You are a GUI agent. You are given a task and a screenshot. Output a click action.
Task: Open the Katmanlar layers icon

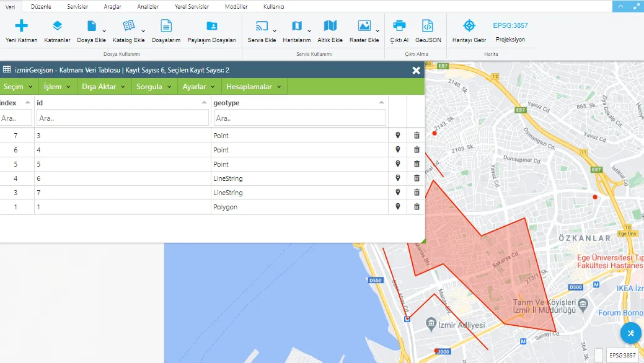[x=57, y=26]
